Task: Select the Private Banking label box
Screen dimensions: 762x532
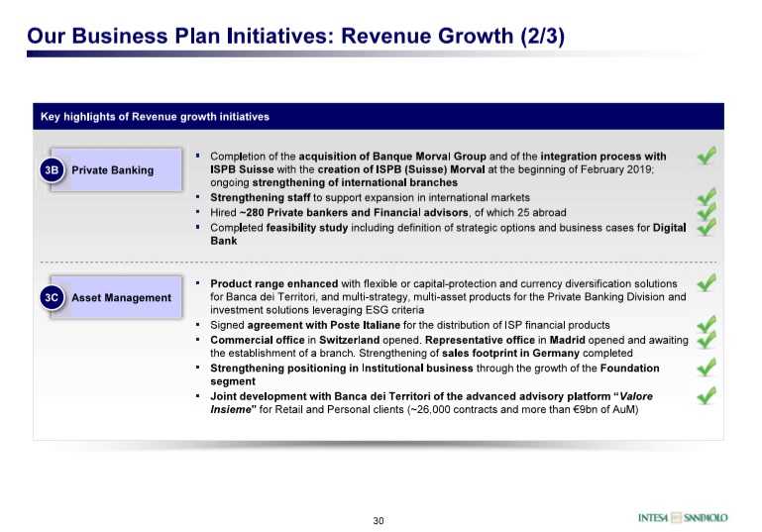Action: (116, 170)
